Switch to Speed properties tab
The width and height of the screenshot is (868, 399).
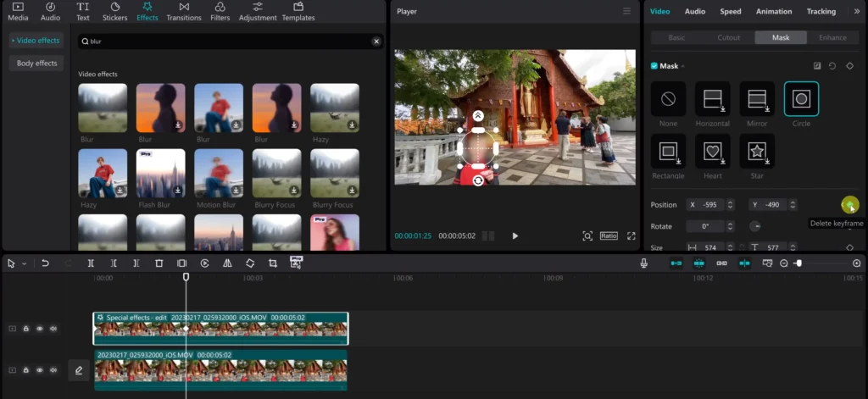[x=730, y=11]
